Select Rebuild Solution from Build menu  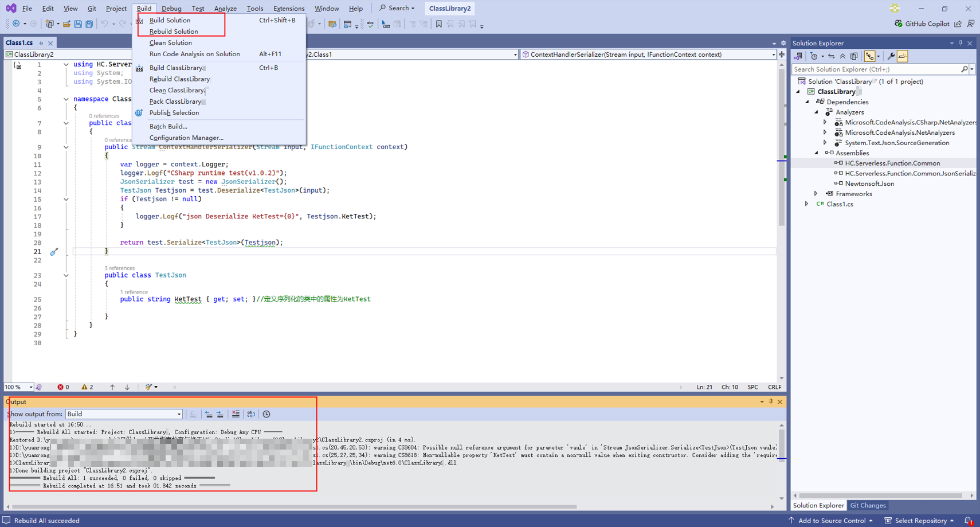(173, 32)
